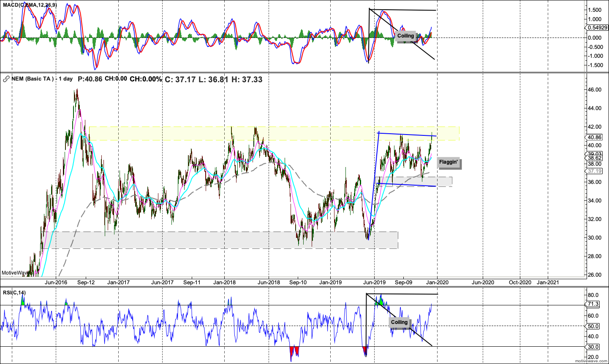Click the Jun-2018 date label
The height and width of the screenshot is (364, 609).
[x=269, y=283]
